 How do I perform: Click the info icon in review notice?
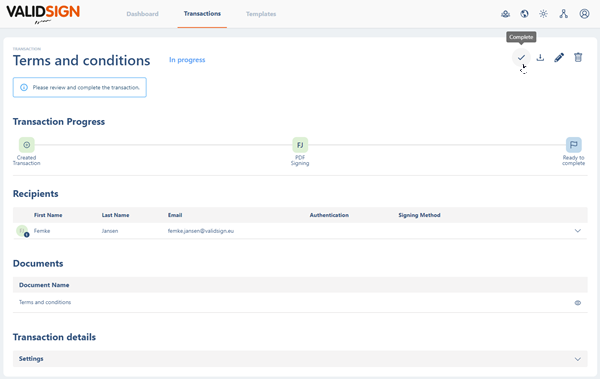tap(24, 87)
